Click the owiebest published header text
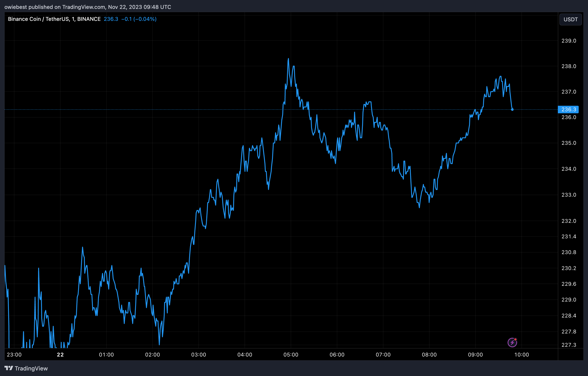Image resolution: width=588 pixels, height=376 pixels. [87, 7]
